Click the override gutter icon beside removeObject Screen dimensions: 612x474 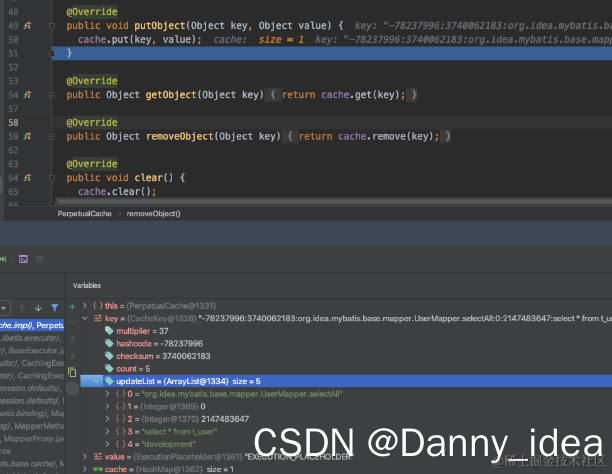pos(27,136)
